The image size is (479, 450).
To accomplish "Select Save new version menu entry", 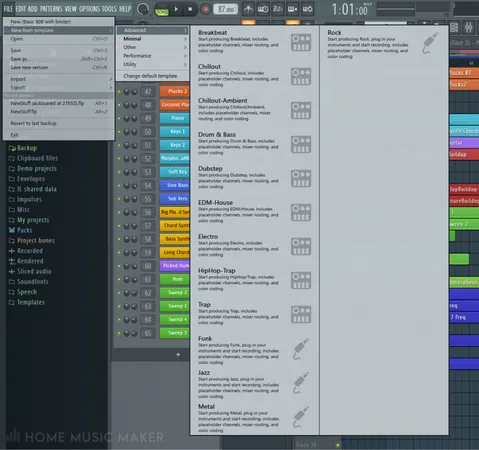I will pyautogui.click(x=59, y=67).
